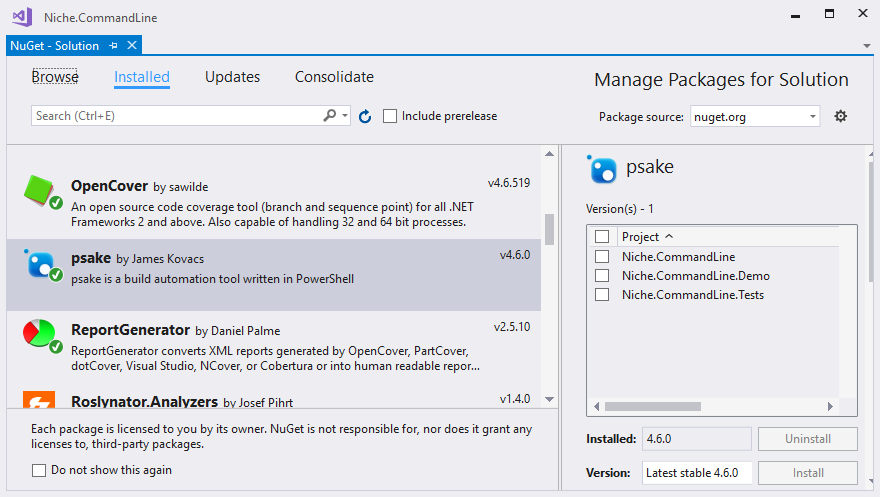The height and width of the screenshot is (497, 880).
Task: Enable Do not show this again
Action: coord(39,470)
